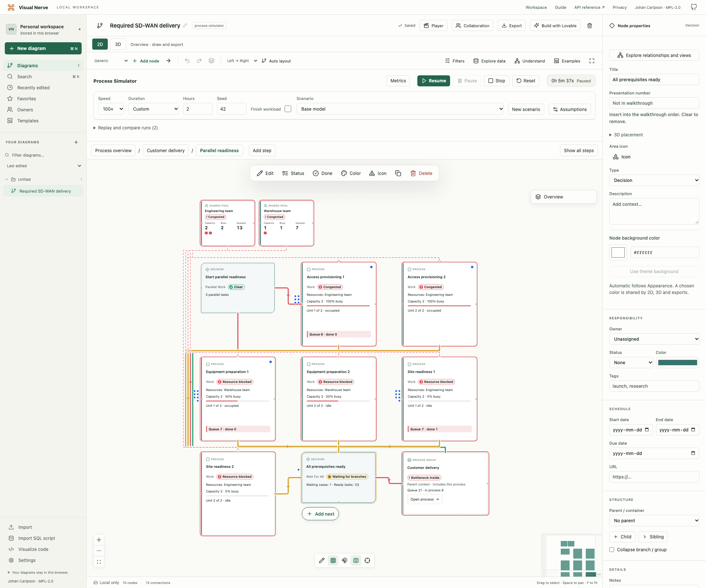The image size is (706, 588).
Task: Add a new diagram folder with plus
Action: click(x=76, y=142)
